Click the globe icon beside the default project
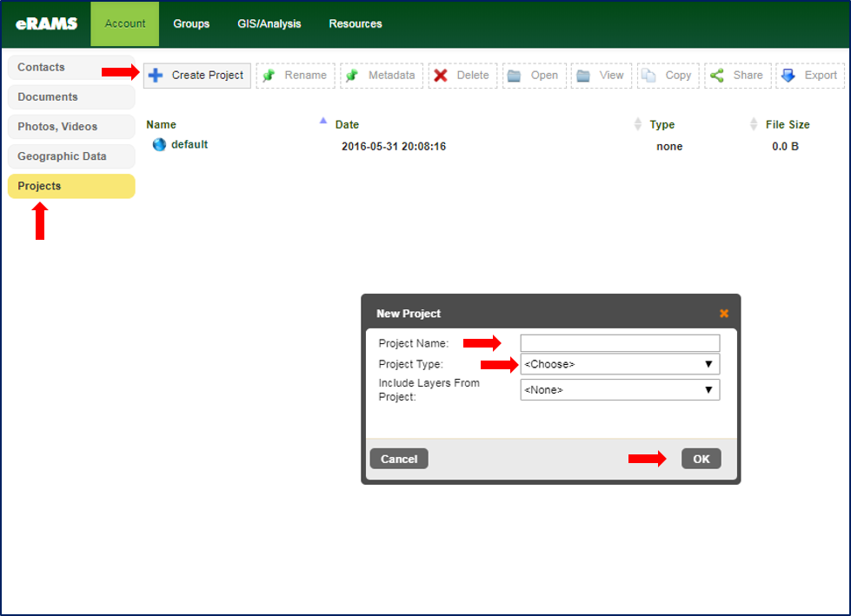Image resolution: width=851 pixels, height=616 pixels. [159, 145]
